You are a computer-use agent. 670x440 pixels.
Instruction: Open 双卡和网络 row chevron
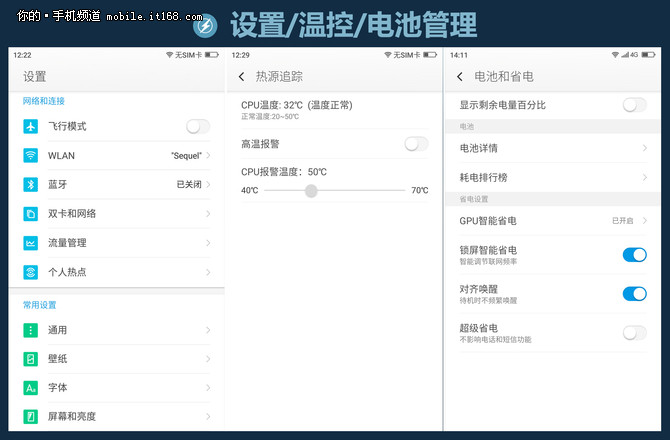(x=208, y=214)
